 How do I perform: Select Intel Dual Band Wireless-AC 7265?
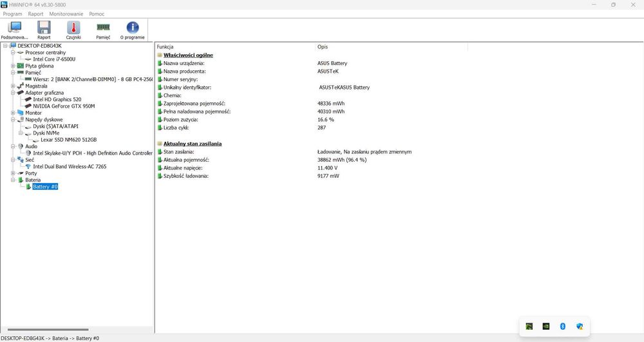click(70, 166)
